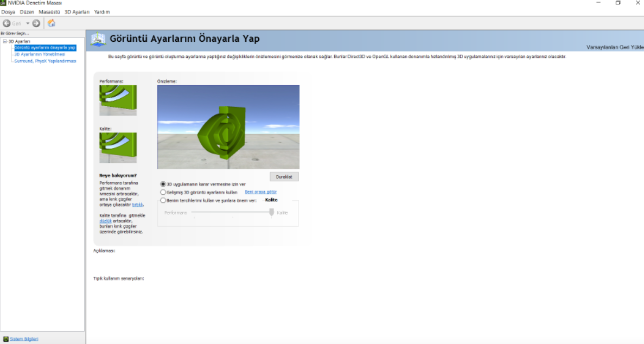Image resolution: width=644 pixels, height=344 pixels.
Task: Follow the Beni oraya götür link
Action: click(261, 192)
